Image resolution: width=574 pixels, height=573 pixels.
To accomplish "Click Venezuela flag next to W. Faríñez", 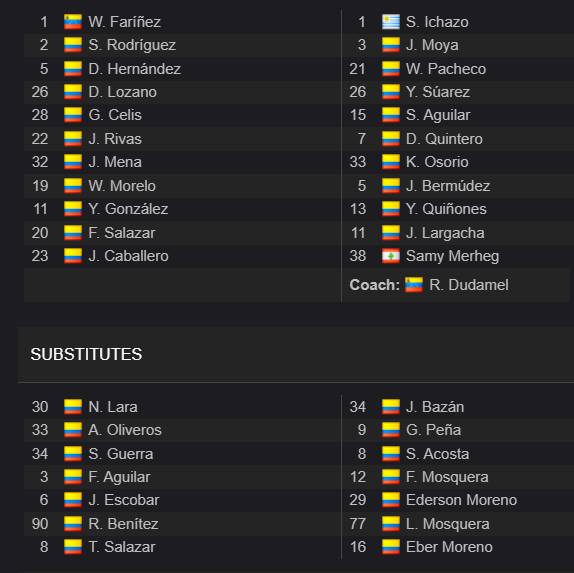I will coord(73,22).
